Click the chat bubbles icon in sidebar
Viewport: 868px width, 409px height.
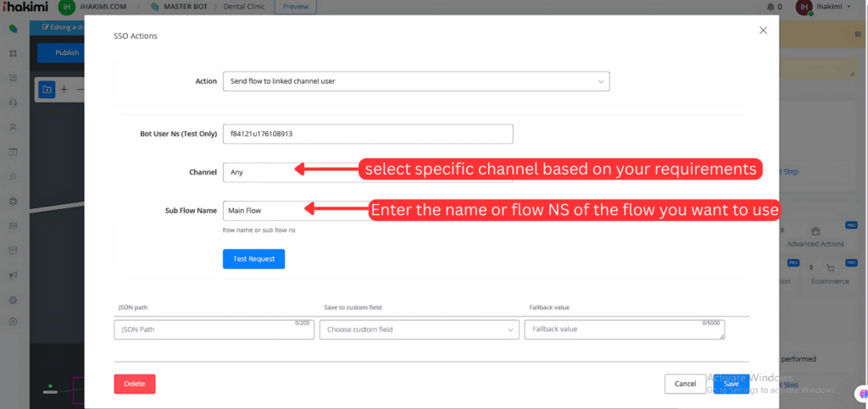click(13, 29)
